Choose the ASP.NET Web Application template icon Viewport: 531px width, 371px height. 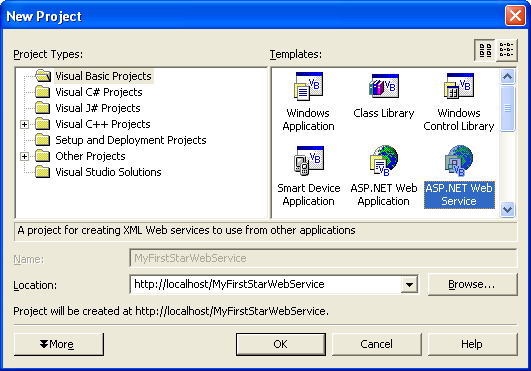click(384, 160)
